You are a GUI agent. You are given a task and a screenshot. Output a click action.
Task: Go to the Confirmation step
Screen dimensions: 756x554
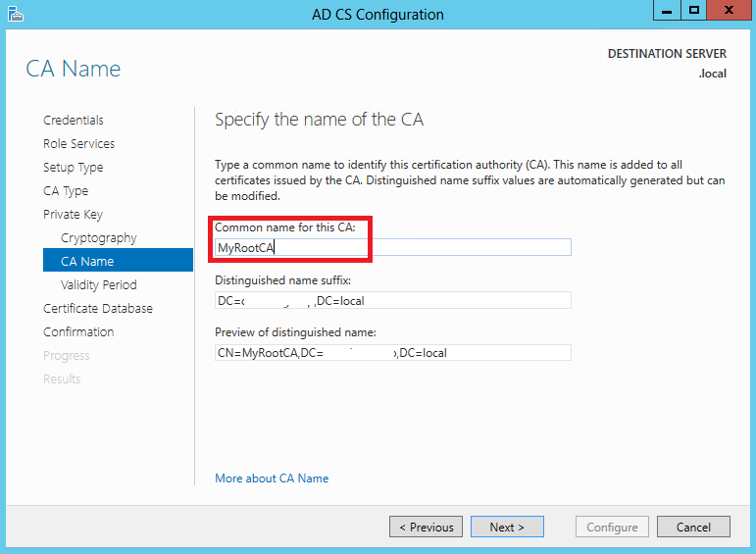coord(78,332)
